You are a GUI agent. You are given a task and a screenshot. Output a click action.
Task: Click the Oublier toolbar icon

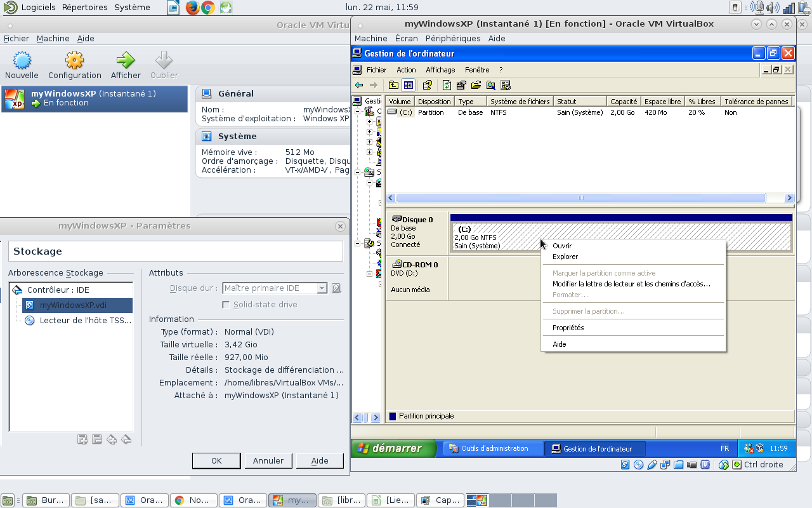coord(164,61)
